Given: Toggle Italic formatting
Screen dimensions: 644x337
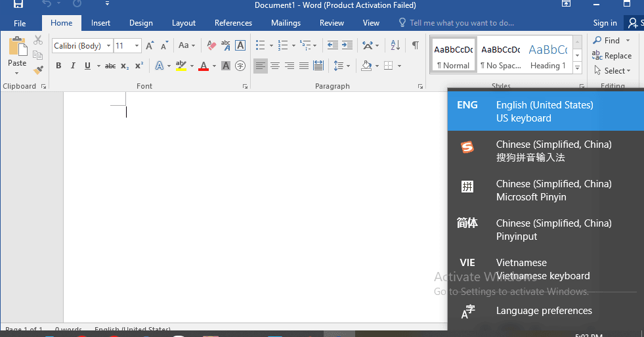Looking at the screenshot, I should [73, 66].
